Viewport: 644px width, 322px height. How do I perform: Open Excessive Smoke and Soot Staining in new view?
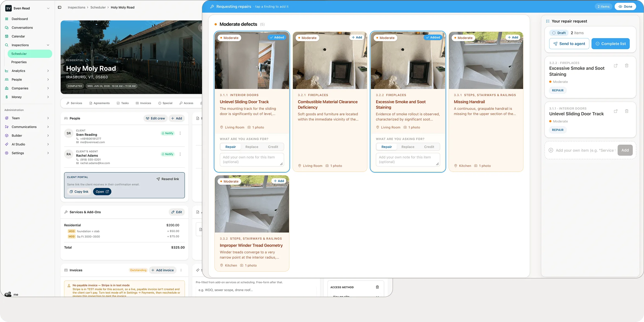click(616, 66)
